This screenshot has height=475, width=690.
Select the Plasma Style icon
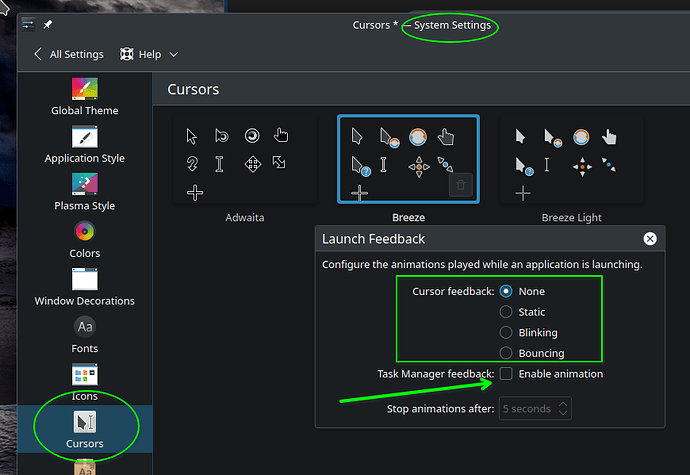click(84, 184)
